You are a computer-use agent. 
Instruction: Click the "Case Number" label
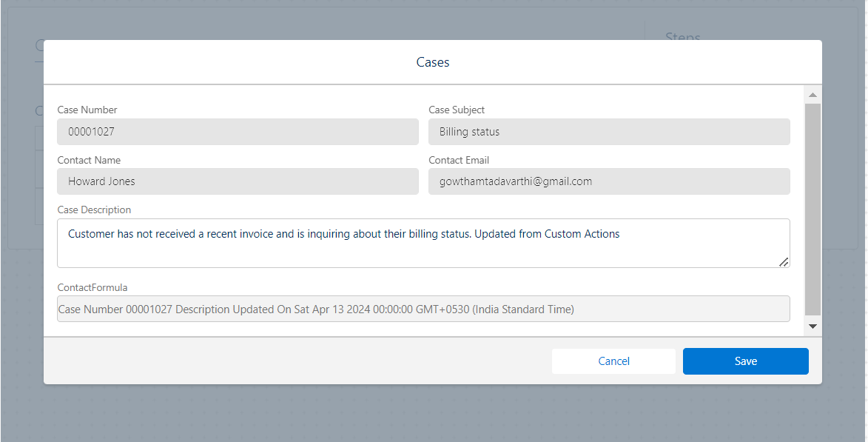(x=87, y=110)
